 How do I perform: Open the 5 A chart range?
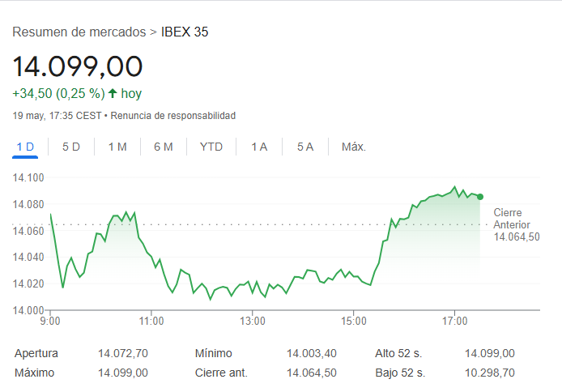click(x=305, y=147)
